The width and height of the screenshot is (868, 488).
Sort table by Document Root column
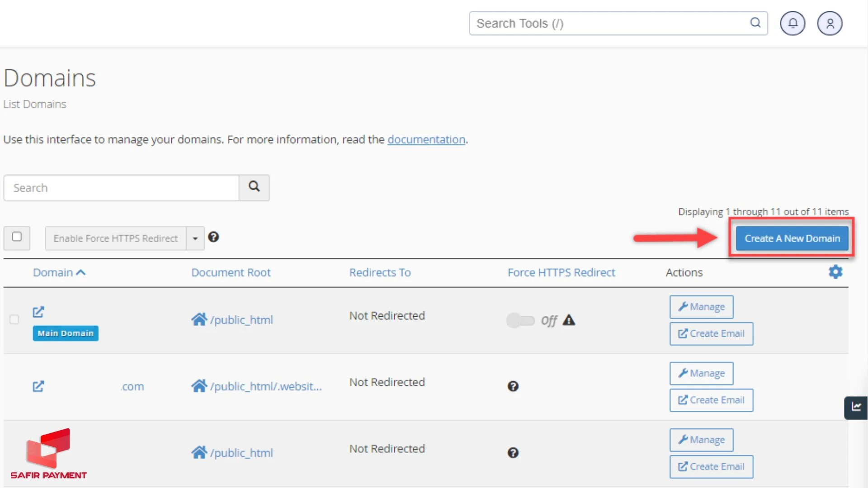[231, 272]
